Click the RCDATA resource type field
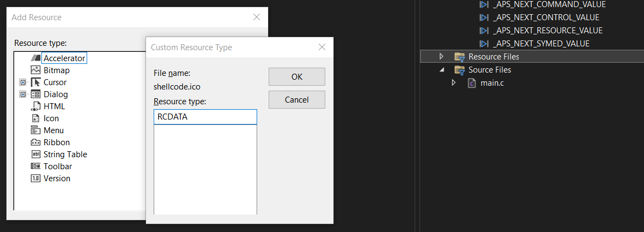 tap(205, 117)
